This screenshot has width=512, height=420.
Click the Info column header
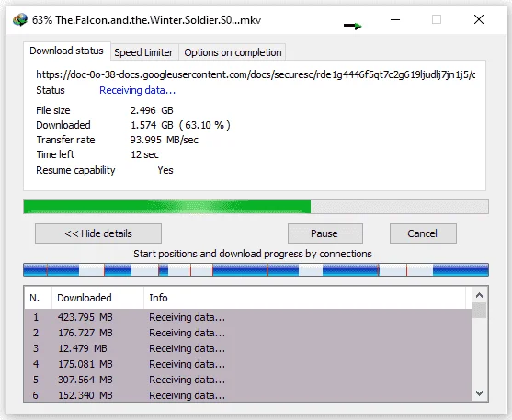click(304, 298)
